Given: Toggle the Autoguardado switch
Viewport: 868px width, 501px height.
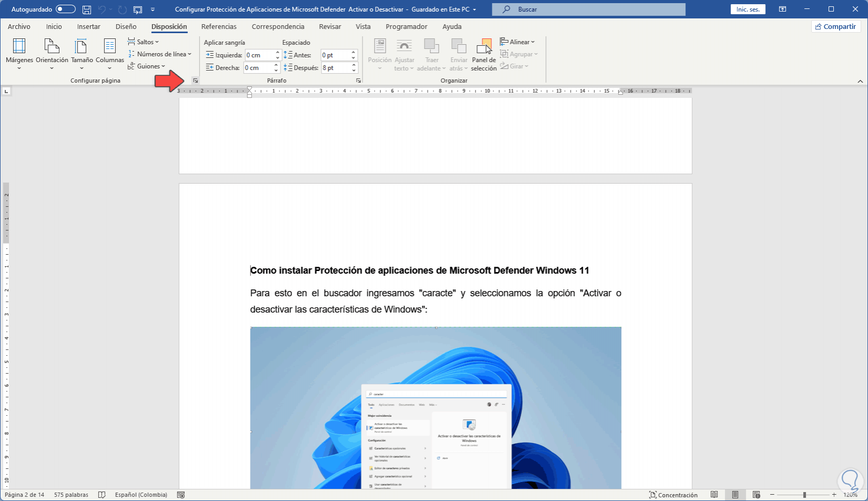Looking at the screenshot, I should [65, 9].
